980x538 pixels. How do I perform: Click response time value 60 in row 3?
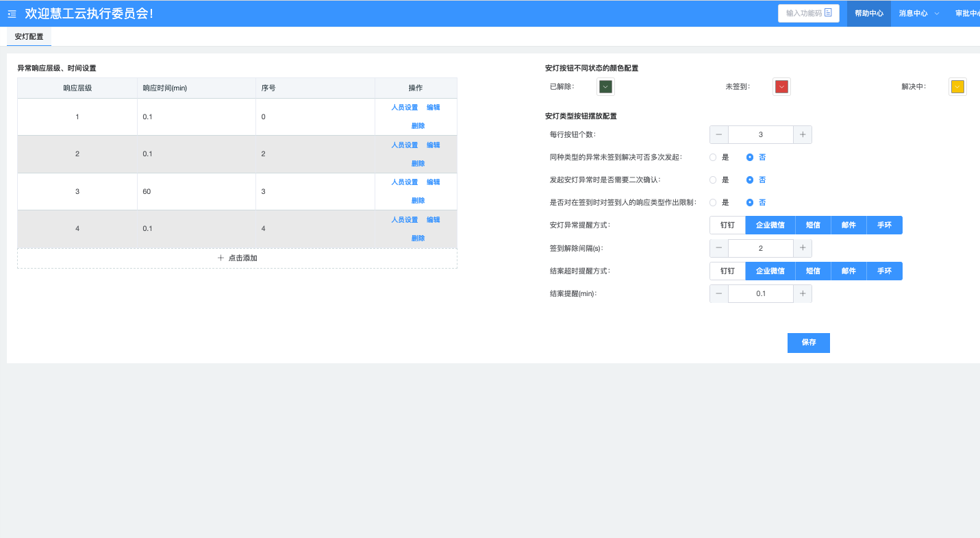click(x=147, y=192)
